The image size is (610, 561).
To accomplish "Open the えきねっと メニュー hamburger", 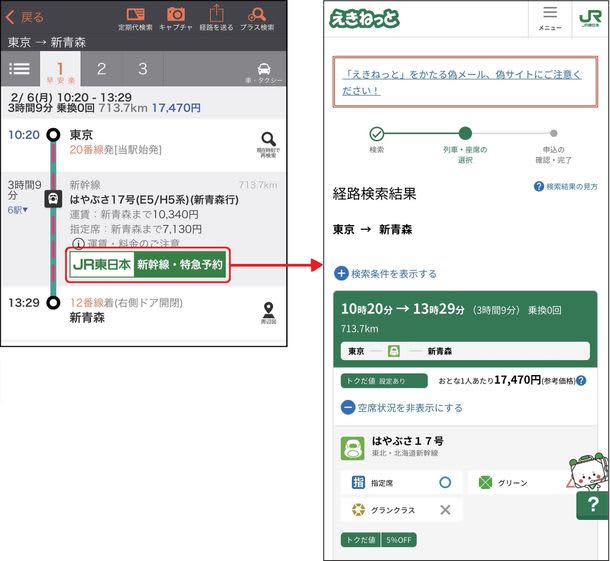I will point(550,18).
